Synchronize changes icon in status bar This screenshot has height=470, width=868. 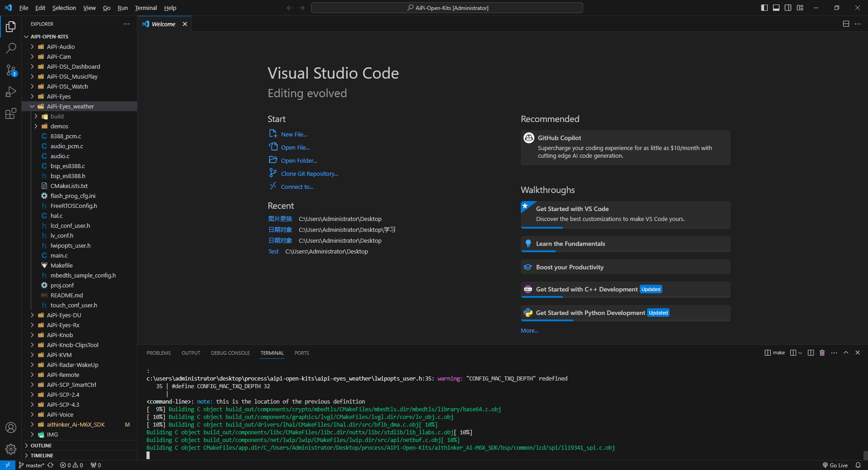(51, 465)
